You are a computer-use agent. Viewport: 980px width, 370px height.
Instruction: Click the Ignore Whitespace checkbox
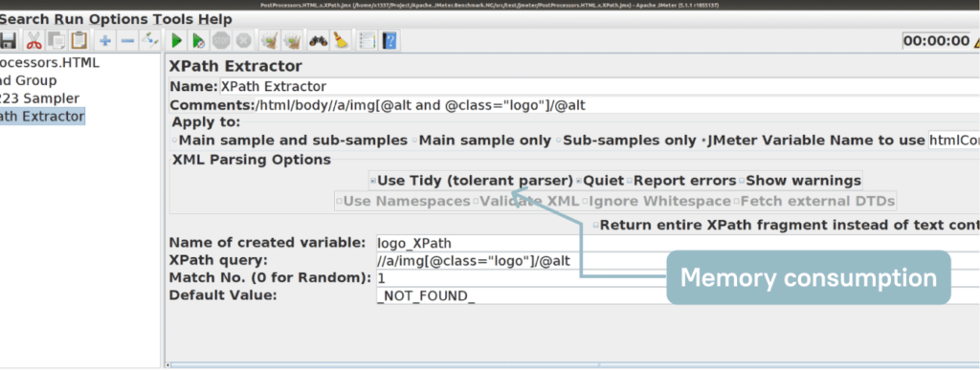[x=585, y=202]
